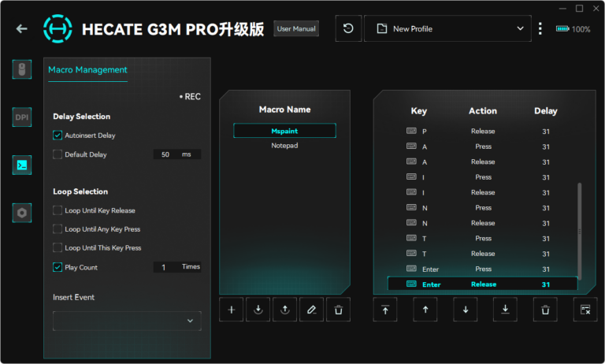Viewport: 605px width, 364px height.
Task: Move the key action to the top
Action: (385, 310)
